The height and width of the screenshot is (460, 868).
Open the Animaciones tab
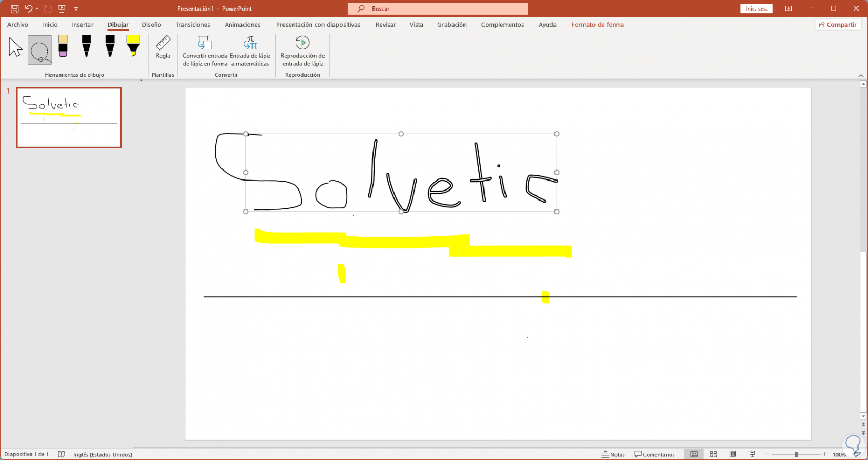(243, 25)
